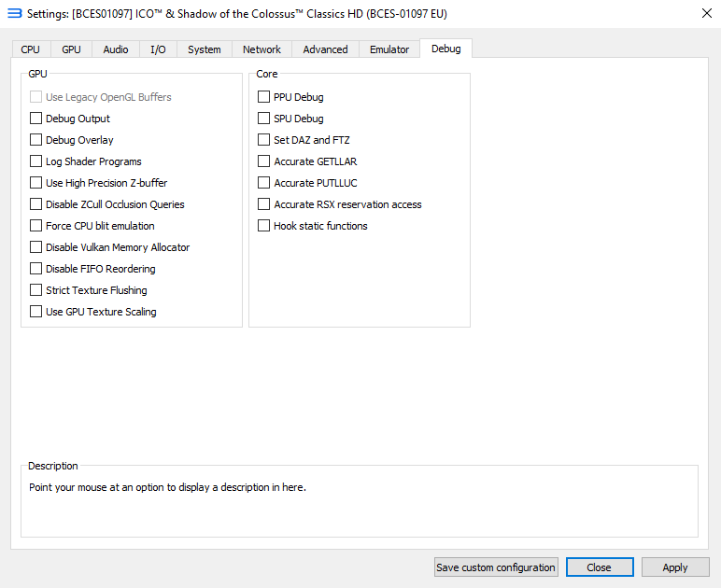The height and width of the screenshot is (588, 721).
Task: Click Save custom configuration button
Action: pyautogui.click(x=496, y=567)
